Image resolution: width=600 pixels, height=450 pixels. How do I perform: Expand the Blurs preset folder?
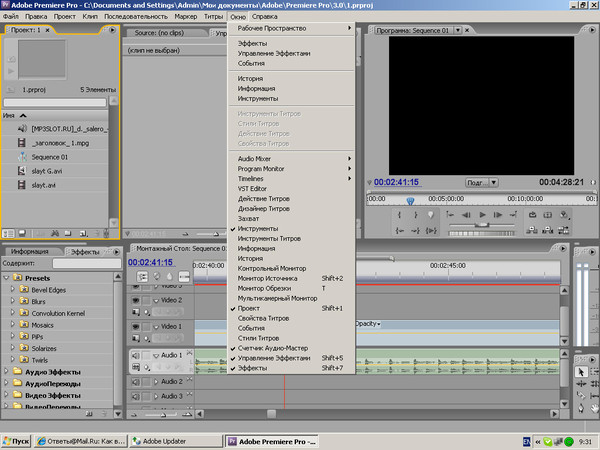(x=13, y=301)
